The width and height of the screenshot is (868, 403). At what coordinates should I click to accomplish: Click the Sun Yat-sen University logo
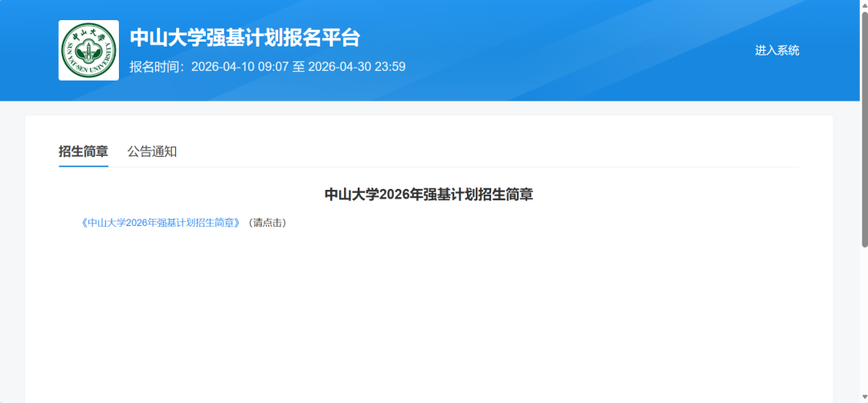click(x=88, y=51)
